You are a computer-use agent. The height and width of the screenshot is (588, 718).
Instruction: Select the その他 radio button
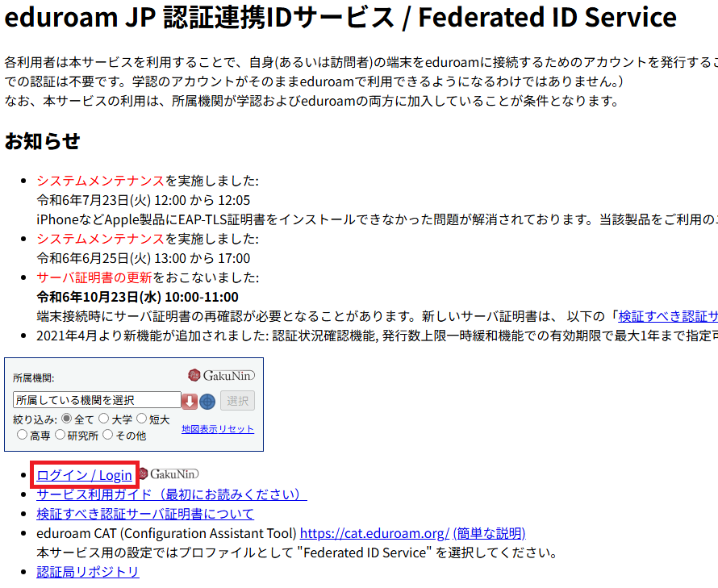pyautogui.click(x=107, y=435)
